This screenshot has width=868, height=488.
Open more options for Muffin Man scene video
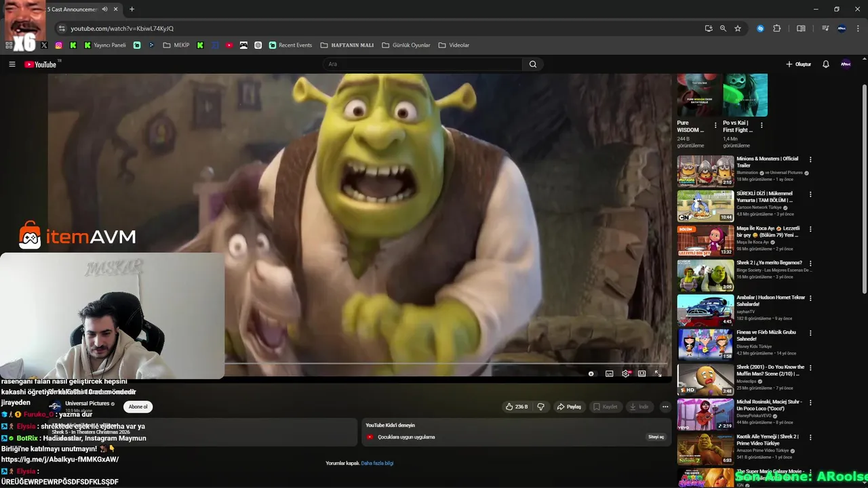pos(810,368)
